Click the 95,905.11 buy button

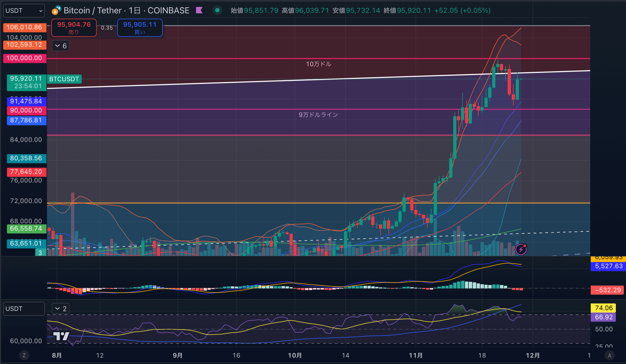(x=140, y=28)
